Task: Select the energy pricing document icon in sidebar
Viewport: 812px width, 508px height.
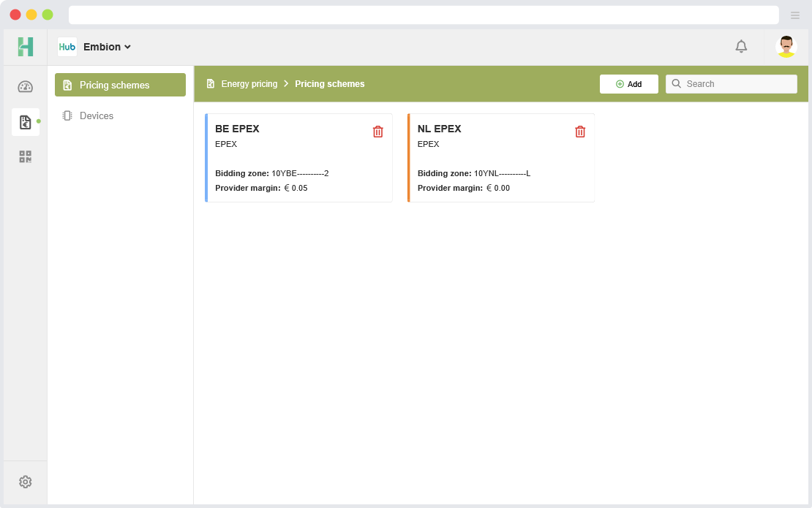Action: [26, 122]
